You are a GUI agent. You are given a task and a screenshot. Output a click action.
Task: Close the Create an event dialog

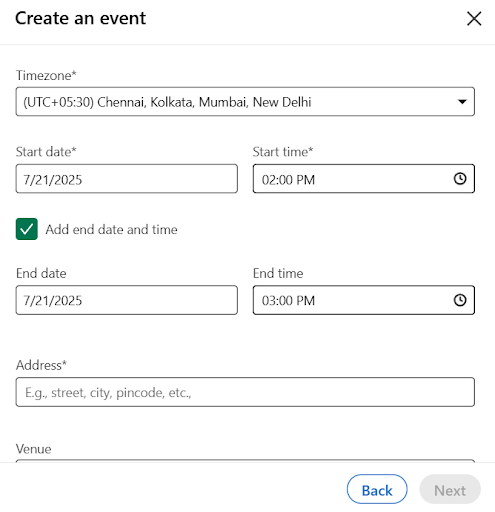(x=474, y=18)
